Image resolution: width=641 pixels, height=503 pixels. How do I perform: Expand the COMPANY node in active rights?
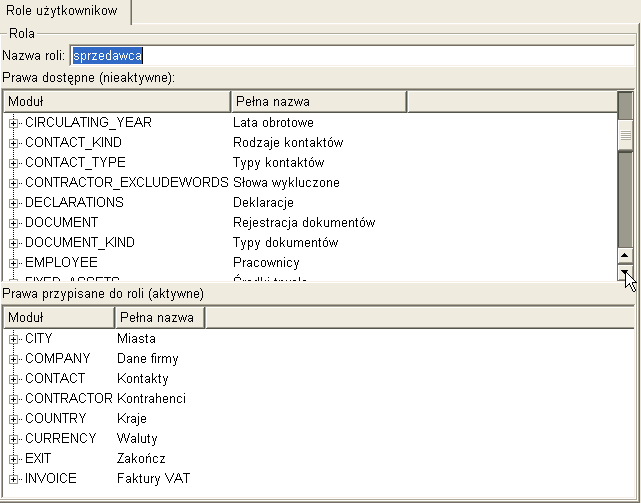click(13, 359)
